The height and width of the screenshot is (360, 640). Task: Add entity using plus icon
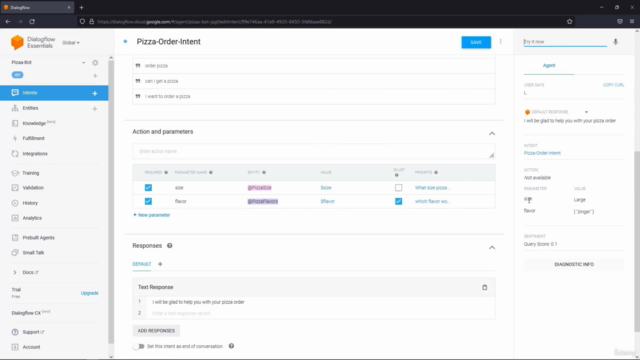[x=95, y=109]
